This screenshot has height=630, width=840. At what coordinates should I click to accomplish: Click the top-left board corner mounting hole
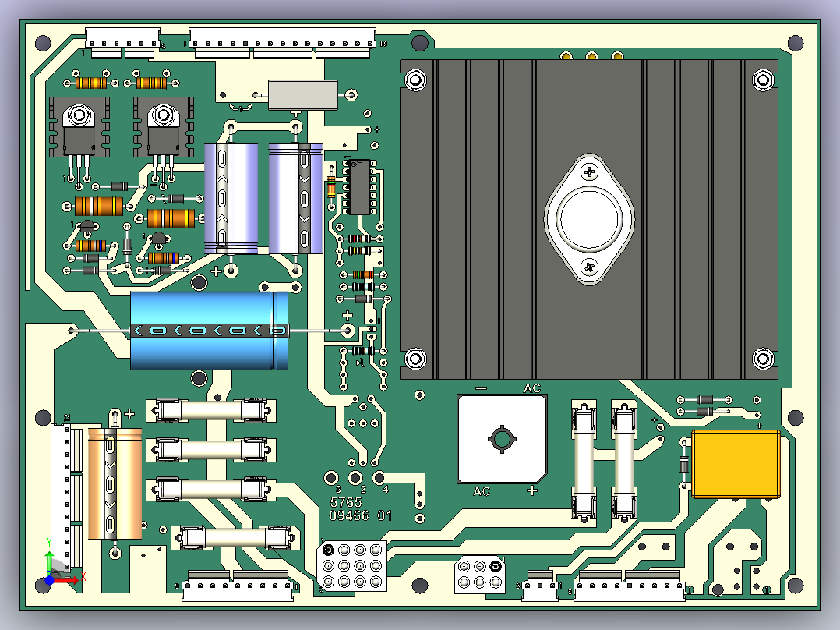[x=43, y=43]
